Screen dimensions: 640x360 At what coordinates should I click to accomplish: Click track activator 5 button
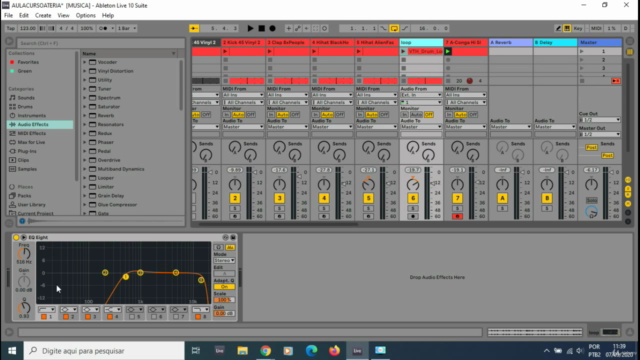[x=368, y=198]
